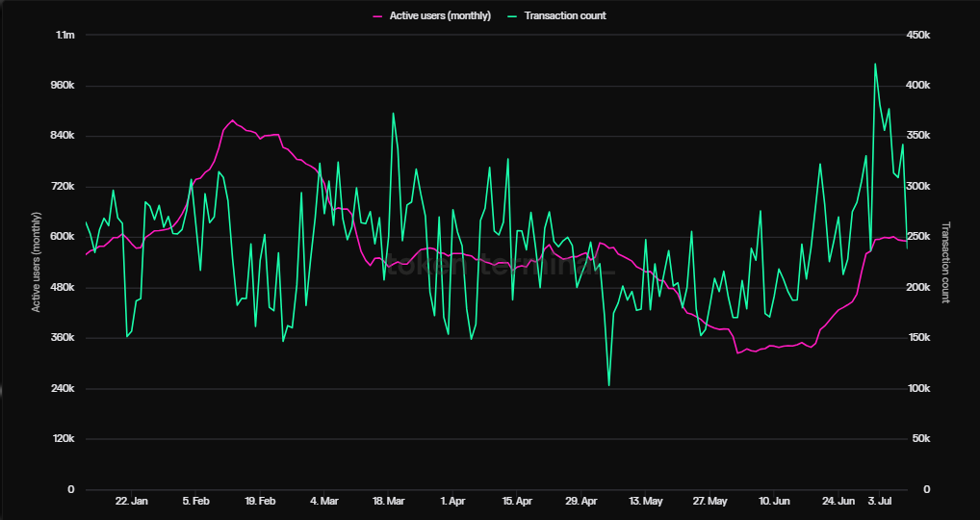Click the active users peak in mid February

pos(233,120)
